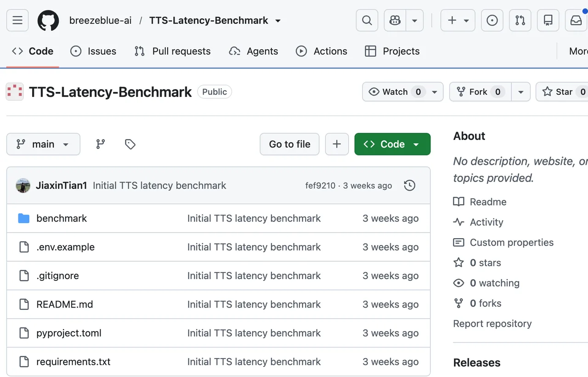
Task: View the 0 watching link
Action: (487, 283)
